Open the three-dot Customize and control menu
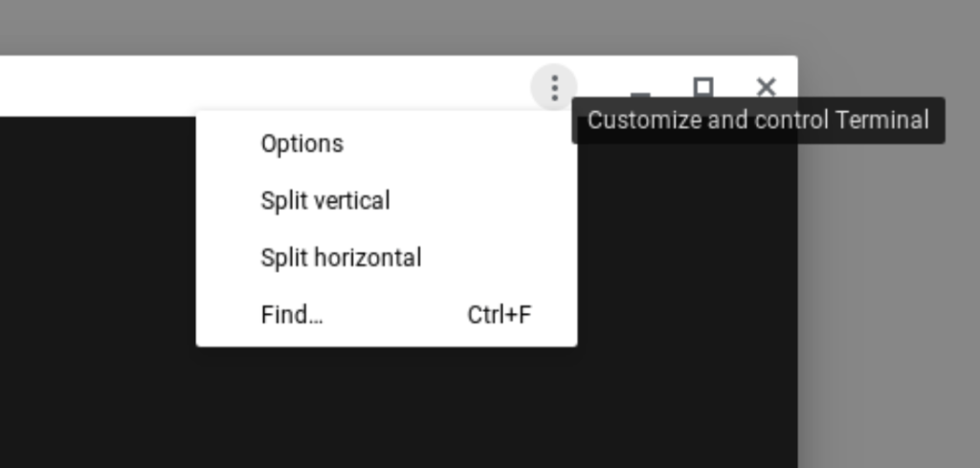 [554, 87]
